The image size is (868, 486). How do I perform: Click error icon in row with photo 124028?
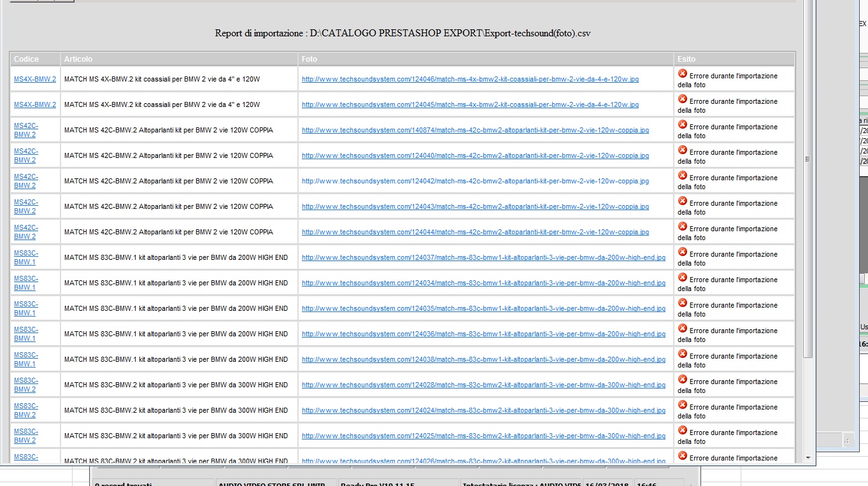tap(683, 380)
